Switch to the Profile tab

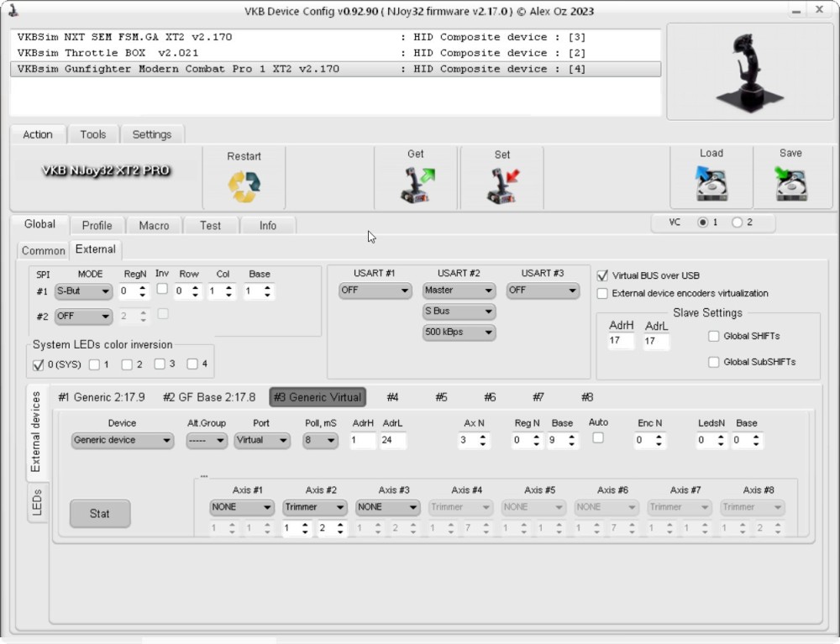click(97, 225)
